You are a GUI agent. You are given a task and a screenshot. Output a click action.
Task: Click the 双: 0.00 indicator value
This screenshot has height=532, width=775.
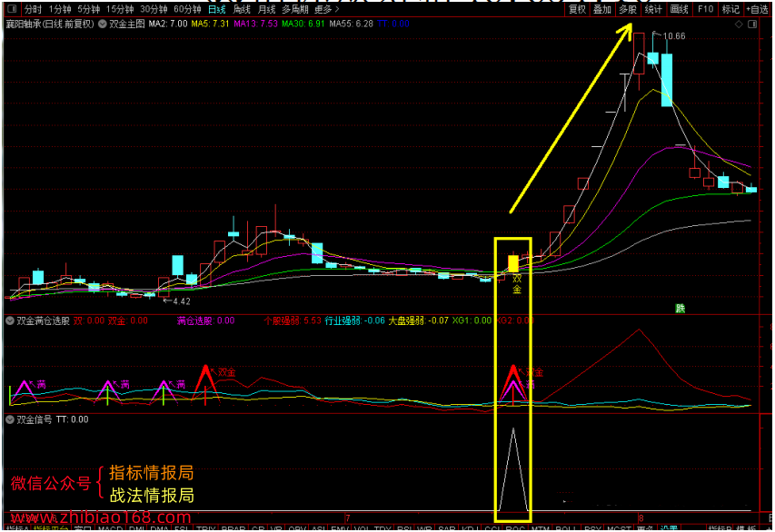[89, 320]
